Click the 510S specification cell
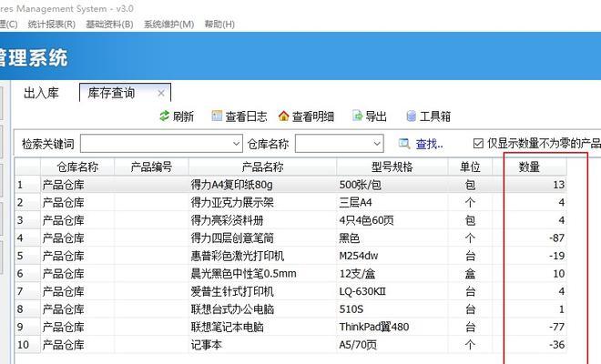This screenshot has width=601, height=364. (x=392, y=309)
